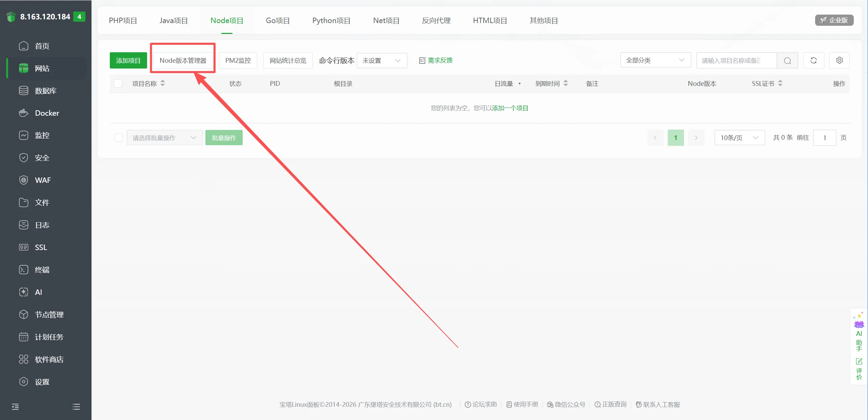This screenshot has height=420, width=868.
Task: Collapse the sidebar with bottom-left menu icon
Action: tap(15, 406)
